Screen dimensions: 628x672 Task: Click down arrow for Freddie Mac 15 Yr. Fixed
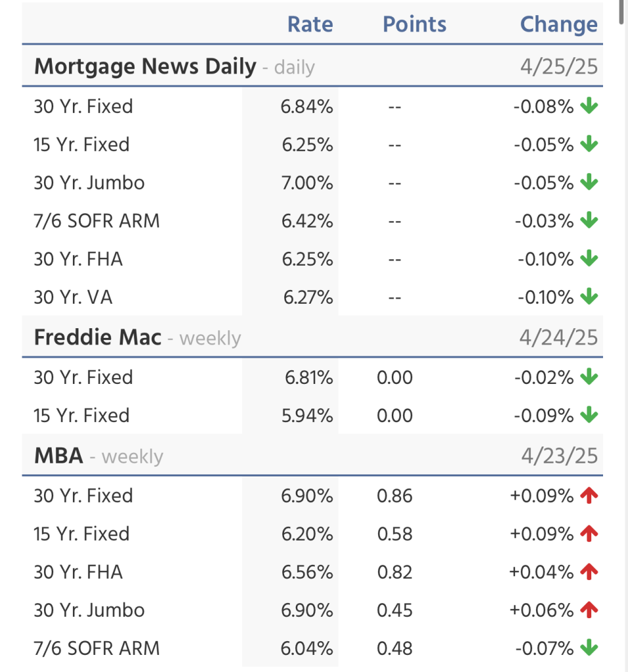pyautogui.click(x=589, y=415)
